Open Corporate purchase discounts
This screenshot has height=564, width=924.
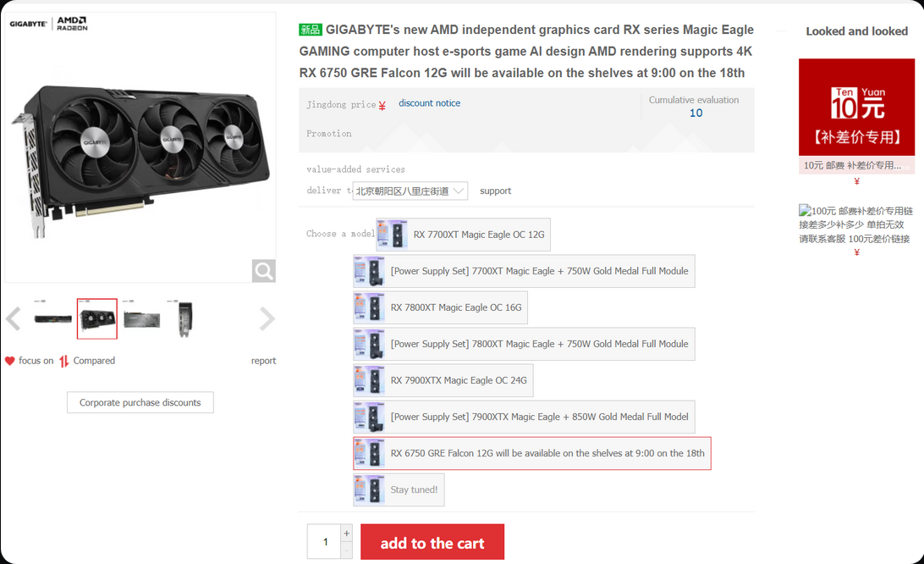(140, 402)
